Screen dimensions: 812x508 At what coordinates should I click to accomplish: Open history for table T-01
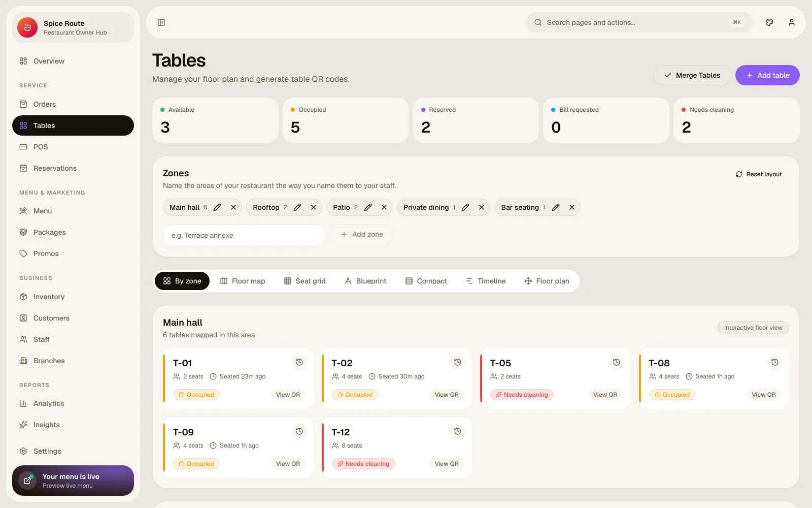[x=299, y=362]
